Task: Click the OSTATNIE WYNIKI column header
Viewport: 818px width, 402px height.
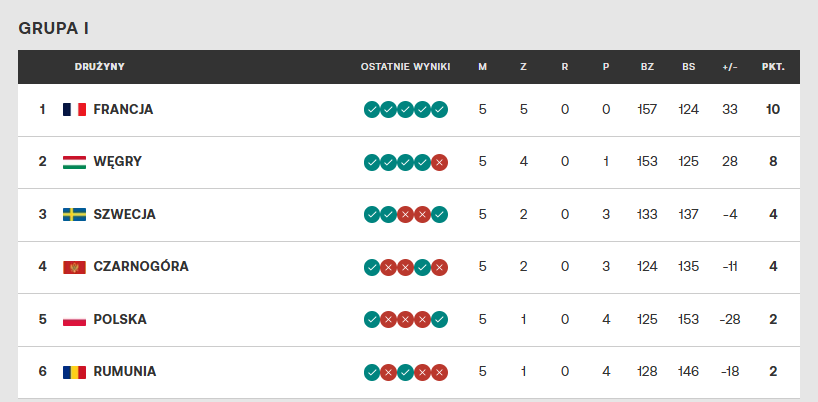Action: point(405,67)
